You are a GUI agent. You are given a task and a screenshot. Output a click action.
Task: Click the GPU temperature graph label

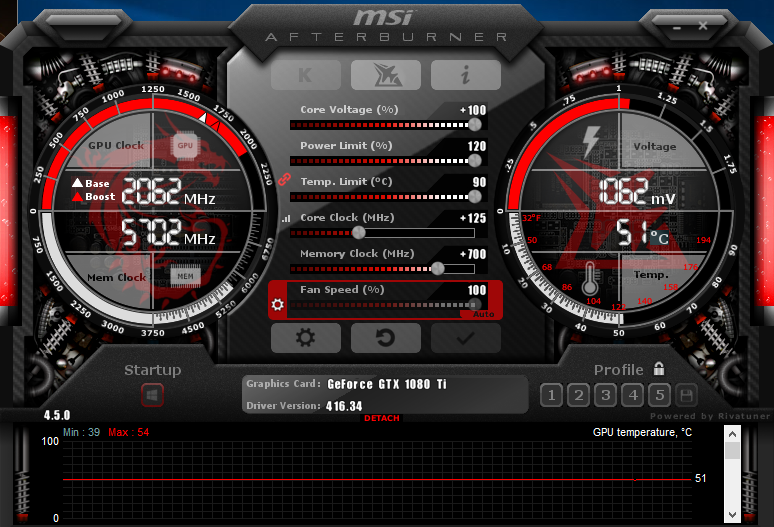coord(642,432)
